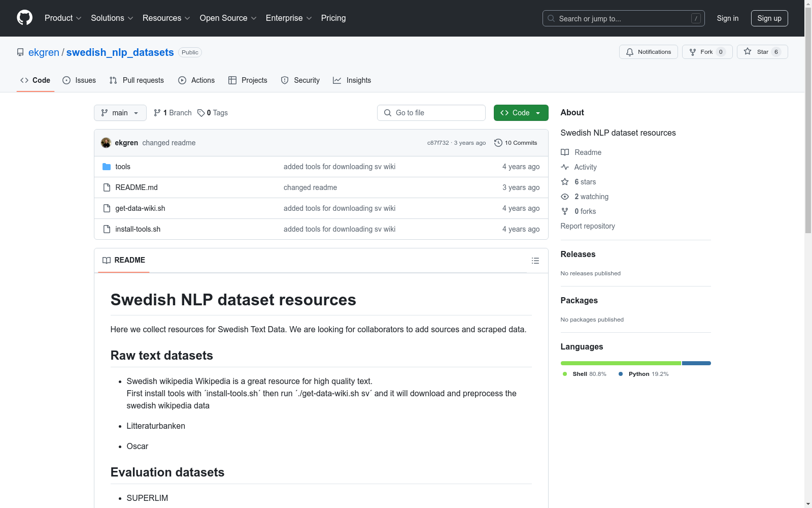
Task: Click the Releases heading link
Action: coord(578,254)
